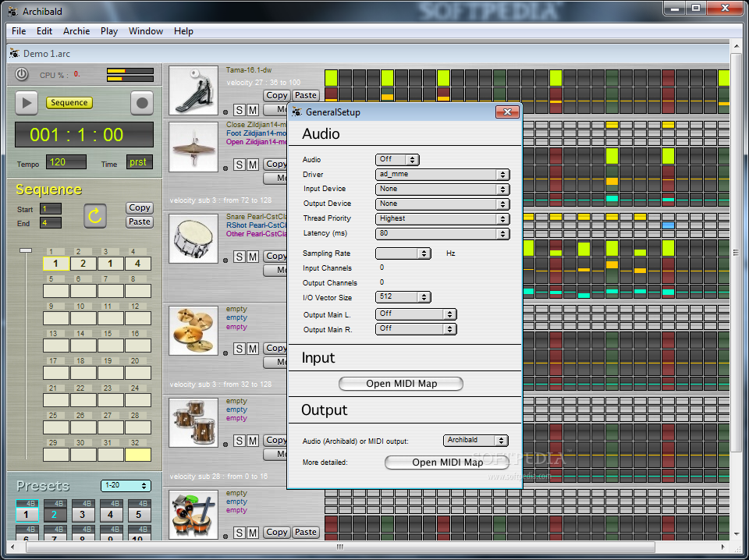The height and width of the screenshot is (560, 749).
Task: Mute the kick drum track with M
Action: coord(253,110)
